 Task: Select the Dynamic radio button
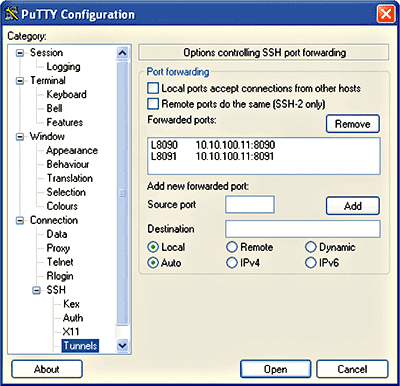tap(310, 247)
